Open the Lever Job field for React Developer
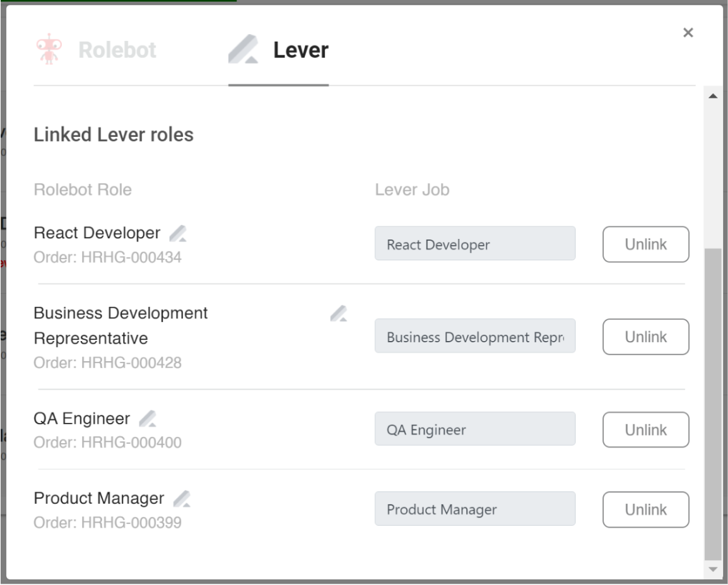The image size is (728, 585). click(x=474, y=243)
